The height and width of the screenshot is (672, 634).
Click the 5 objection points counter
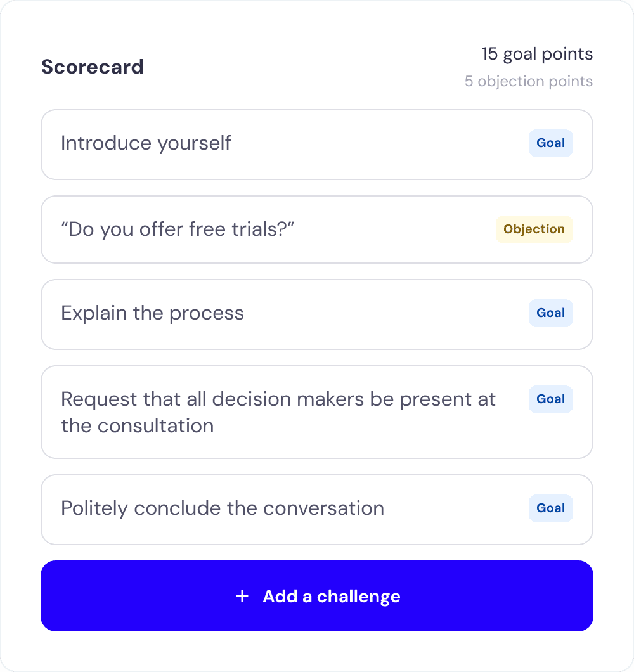(x=529, y=81)
